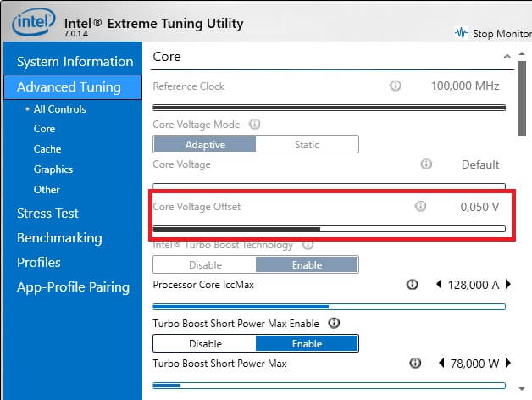
Task: Open Stress Test section
Action: pos(47,214)
